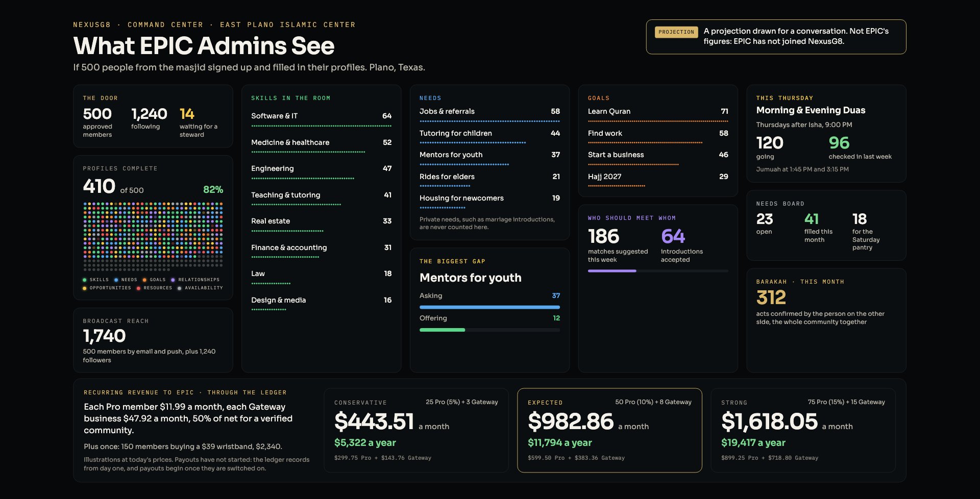Click the green SKILLS legend dot
The height and width of the screenshot is (499, 980).
click(x=84, y=280)
